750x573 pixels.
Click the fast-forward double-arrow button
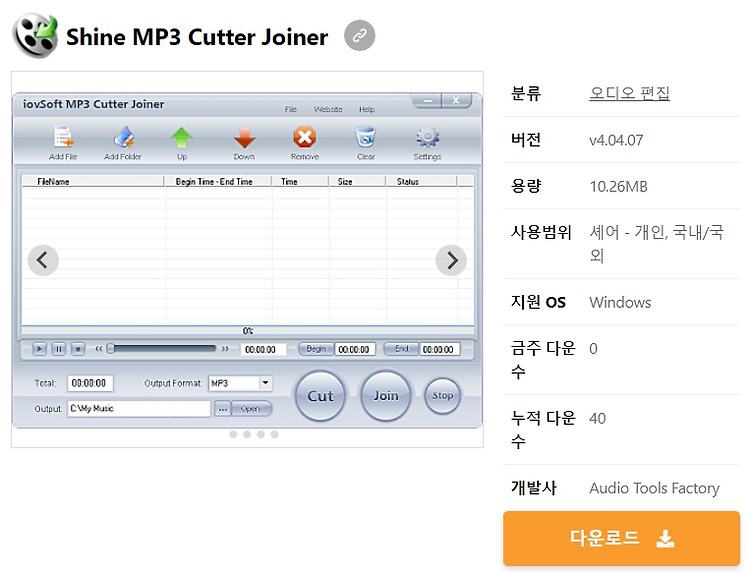pyautogui.click(x=225, y=349)
